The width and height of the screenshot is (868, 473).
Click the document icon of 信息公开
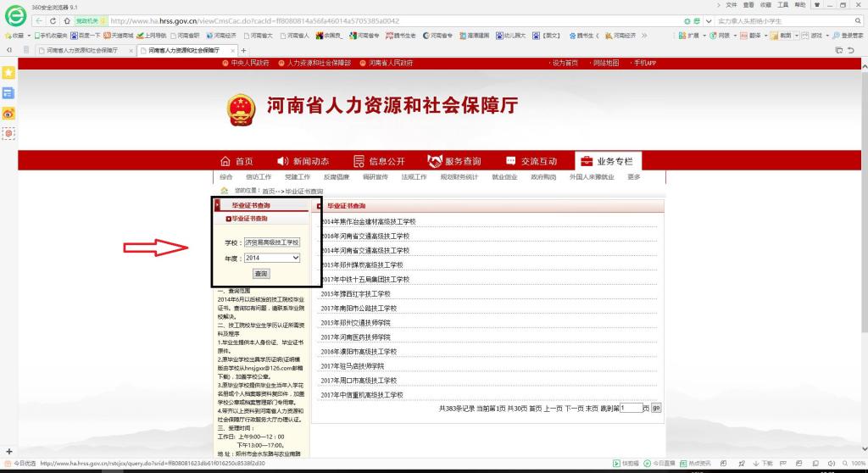[x=359, y=161]
